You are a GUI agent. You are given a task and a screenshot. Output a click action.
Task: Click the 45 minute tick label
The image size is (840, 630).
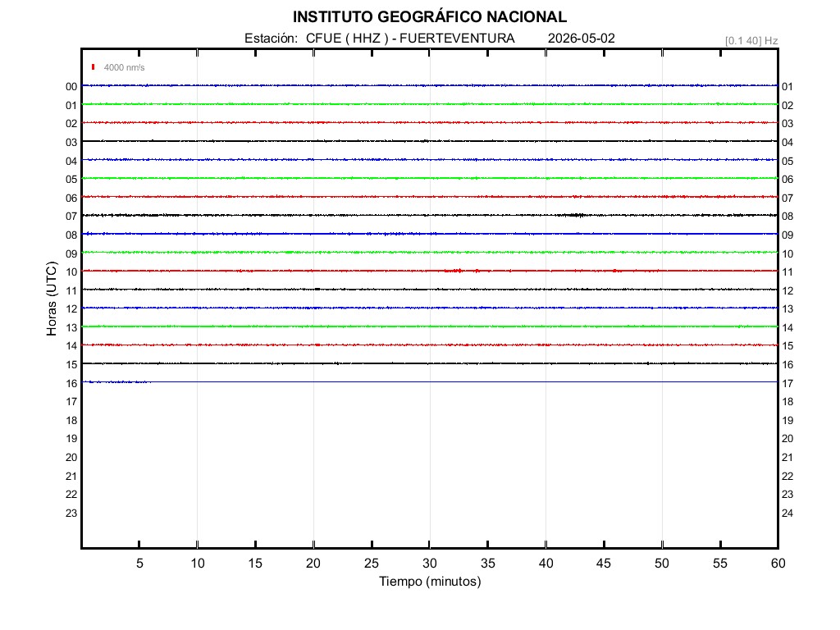click(604, 563)
